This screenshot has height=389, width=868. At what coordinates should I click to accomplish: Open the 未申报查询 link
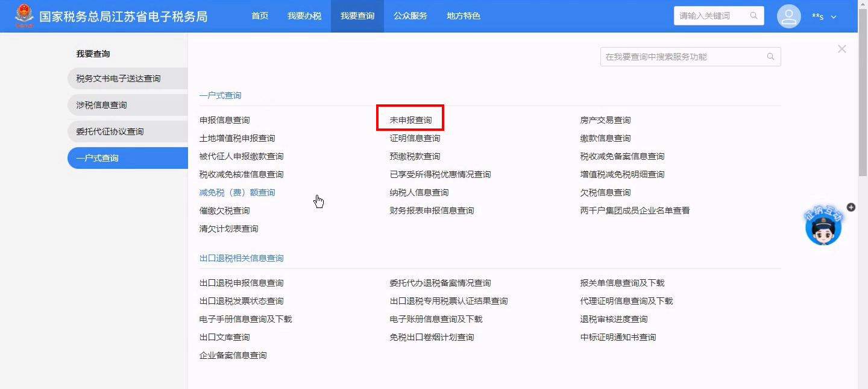[410, 120]
